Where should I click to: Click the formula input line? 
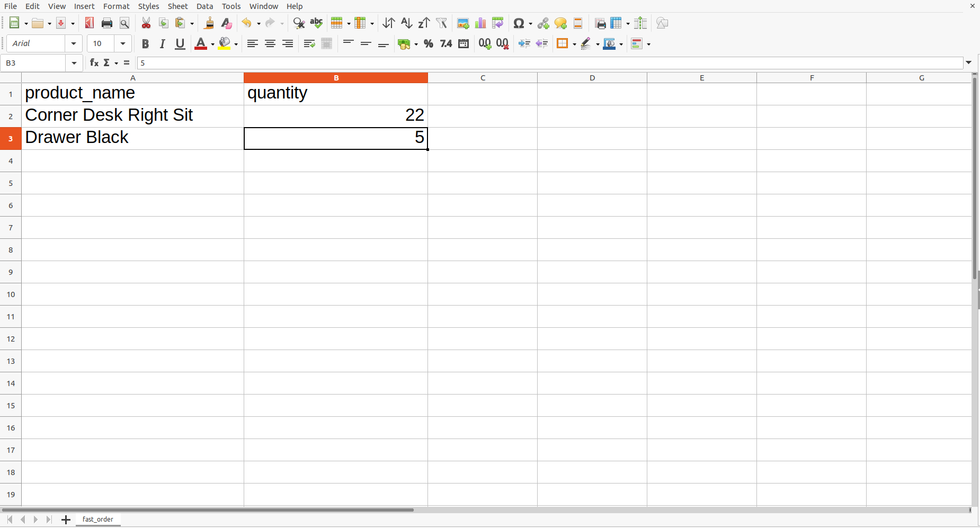click(550, 63)
